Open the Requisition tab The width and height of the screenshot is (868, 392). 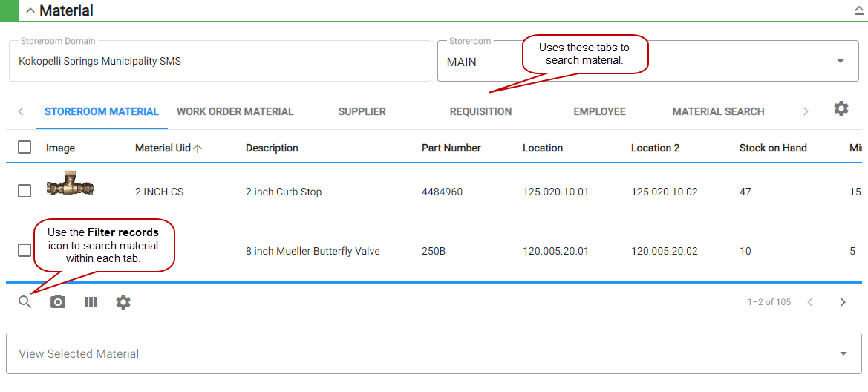click(x=480, y=112)
